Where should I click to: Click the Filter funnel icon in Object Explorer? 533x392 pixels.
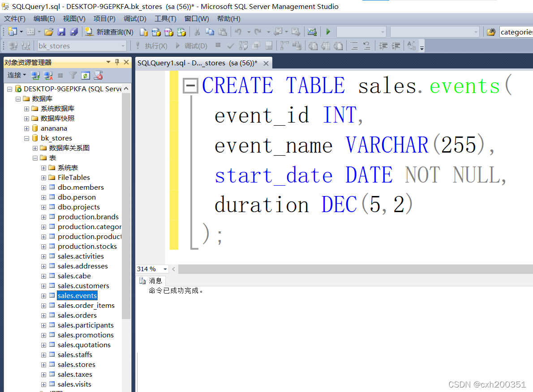click(x=73, y=76)
